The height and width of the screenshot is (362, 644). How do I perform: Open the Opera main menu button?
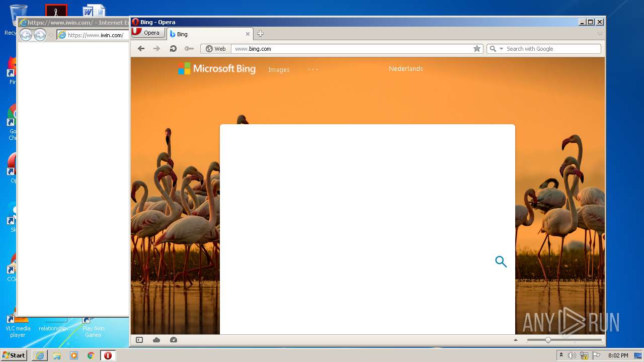click(x=148, y=33)
